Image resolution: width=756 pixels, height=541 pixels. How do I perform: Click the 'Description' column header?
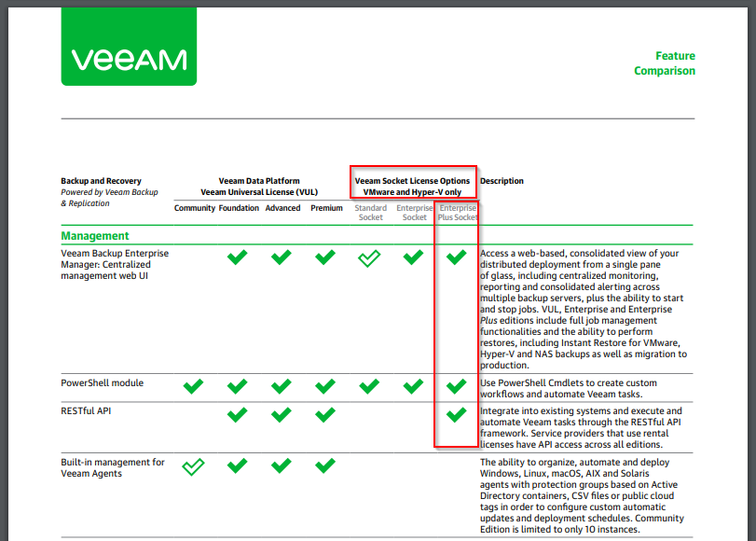(502, 181)
